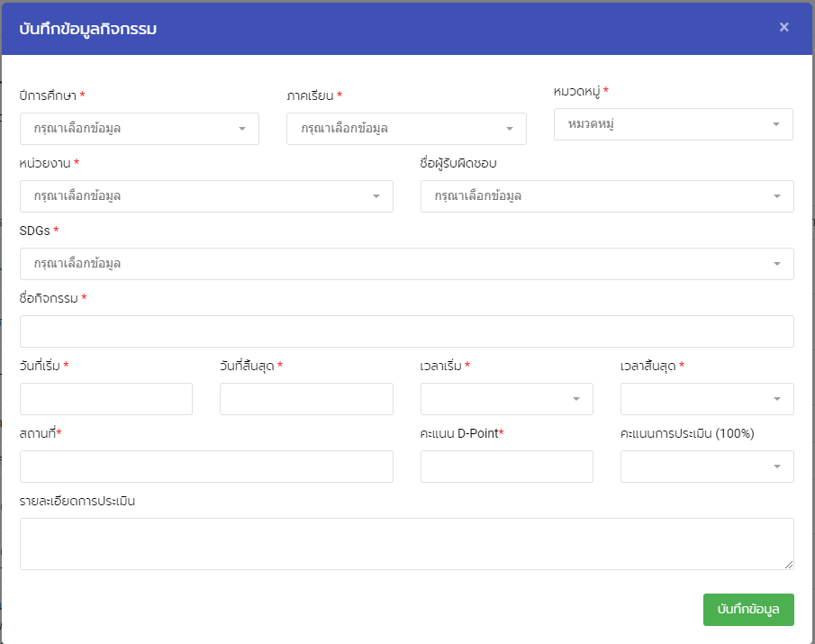Click the หมวดหมู่ dropdown arrow icon
815x644 pixels.
coord(775,124)
